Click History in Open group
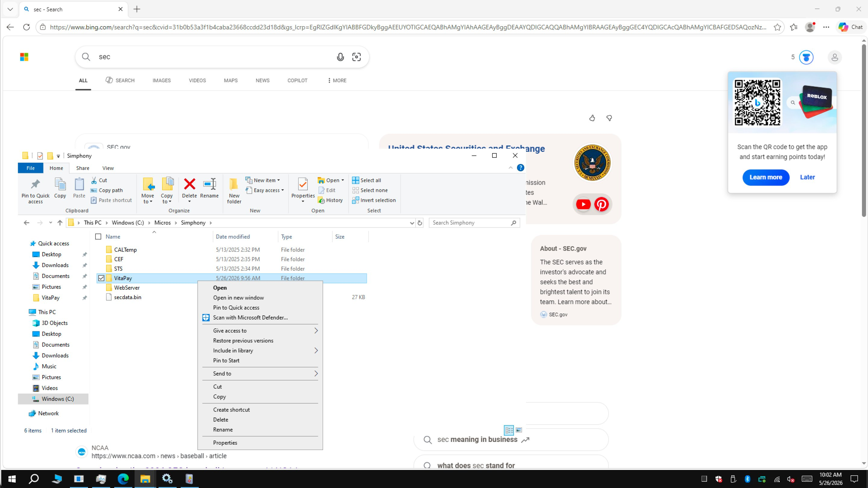 pyautogui.click(x=330, y=200)
